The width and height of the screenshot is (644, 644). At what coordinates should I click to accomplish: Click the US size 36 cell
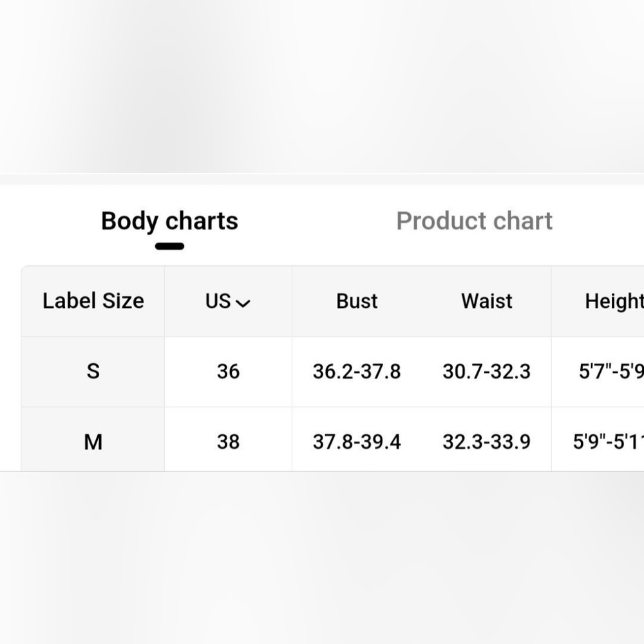[228, 372]
